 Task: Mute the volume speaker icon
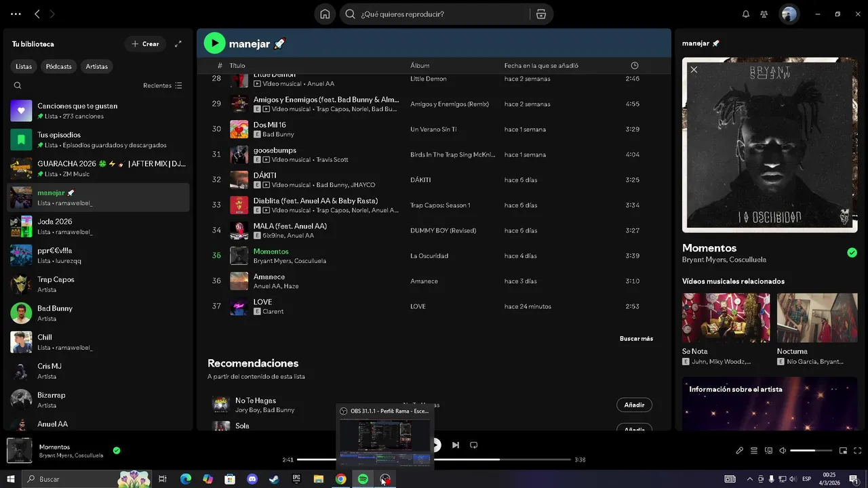783,451
